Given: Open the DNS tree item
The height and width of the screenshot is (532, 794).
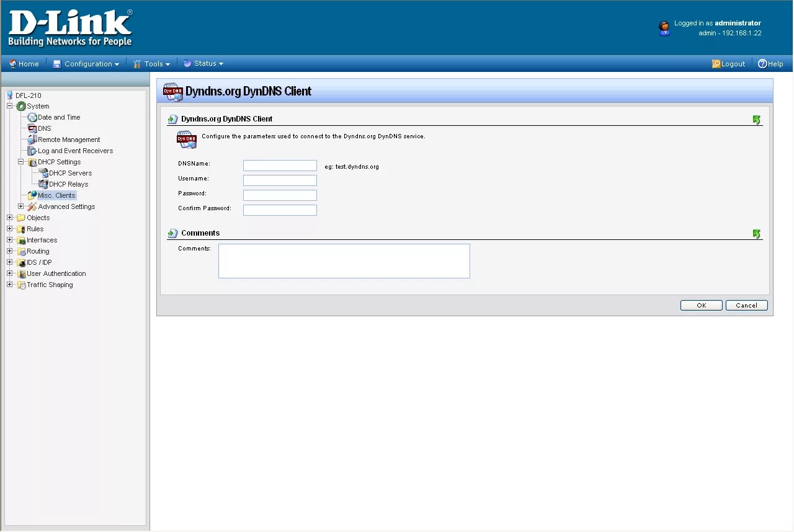Looking at the screenshot, I should [x=45, y=128].
